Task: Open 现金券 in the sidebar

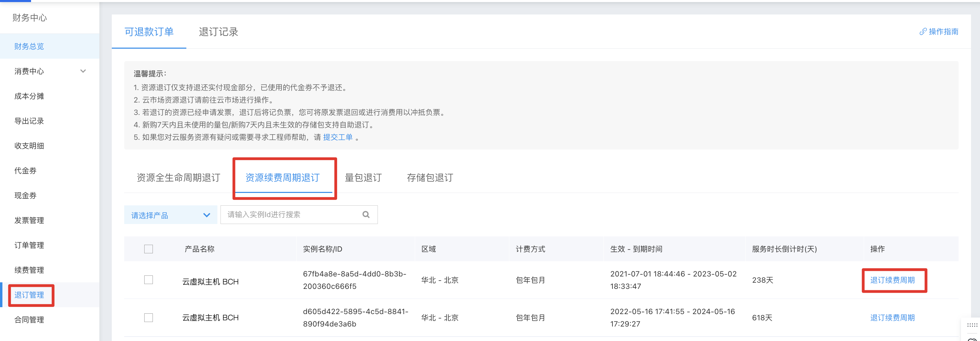Action: 26,196
